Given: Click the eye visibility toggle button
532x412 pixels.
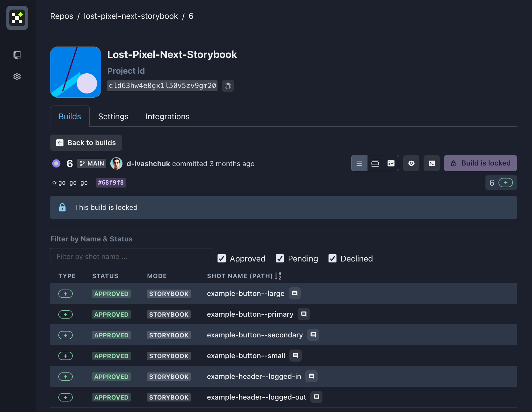Looking at the screenshot, I should point(411,163).
